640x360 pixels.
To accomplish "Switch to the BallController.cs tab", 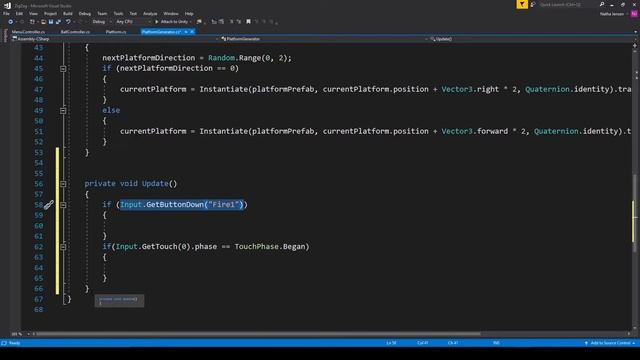I will 76,32.
